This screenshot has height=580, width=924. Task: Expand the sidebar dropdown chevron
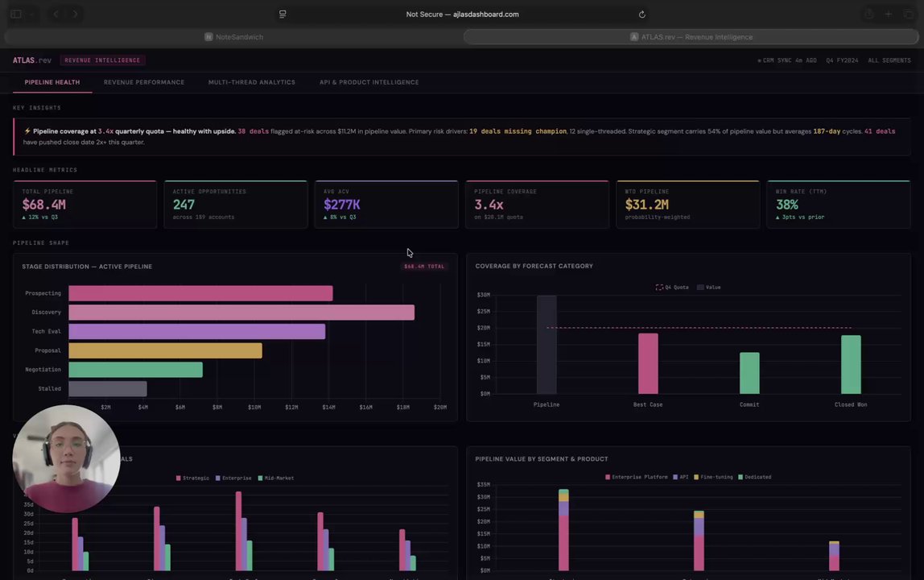(31, 14)
